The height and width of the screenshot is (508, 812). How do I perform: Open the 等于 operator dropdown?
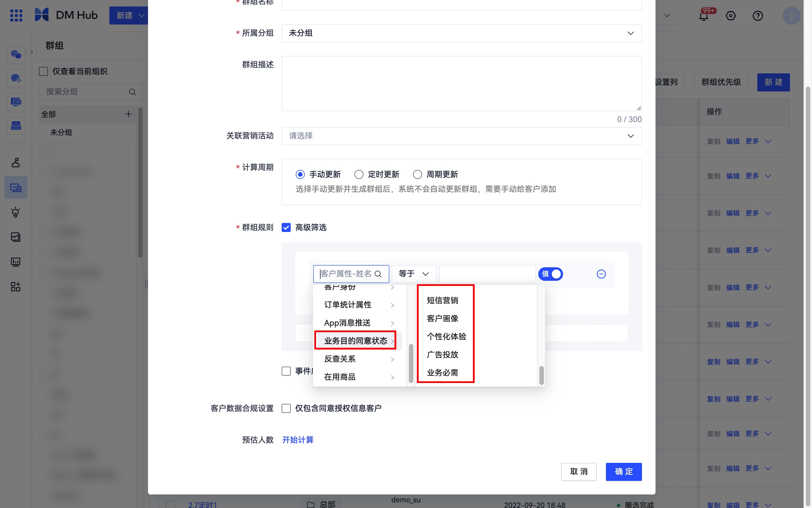tap(414, 274)
